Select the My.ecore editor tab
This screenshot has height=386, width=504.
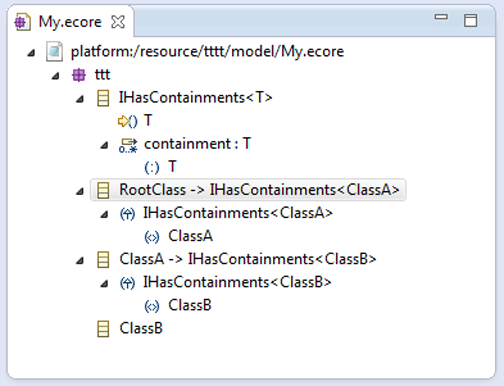click(70, 22)
